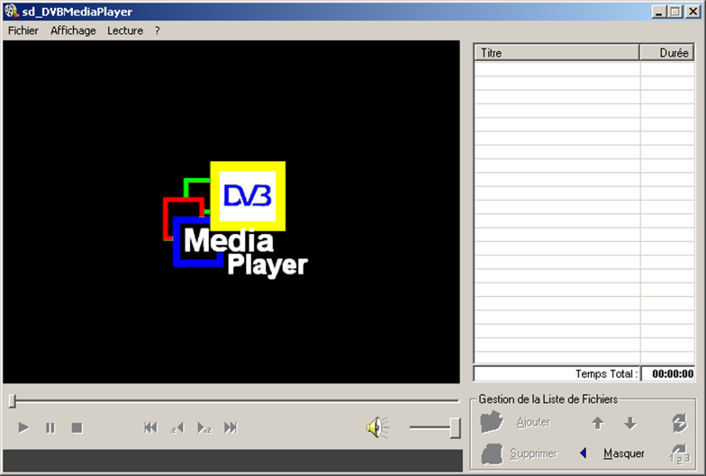Mute sound via the speaker icon
This screenshot has width=706, height=476.
click(377, 427)
